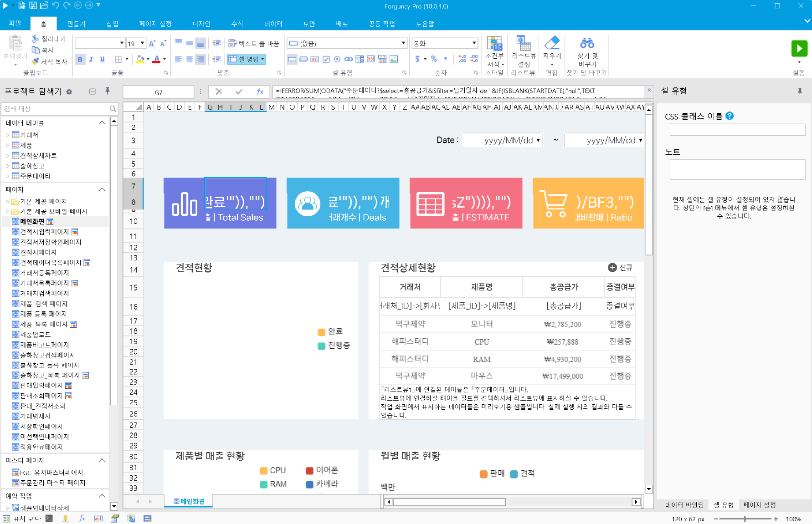This screenshot has height=524, width=812.
Task: Open the fill color yellow swatch
Action: pyautogui.click(x=140, y=59)
